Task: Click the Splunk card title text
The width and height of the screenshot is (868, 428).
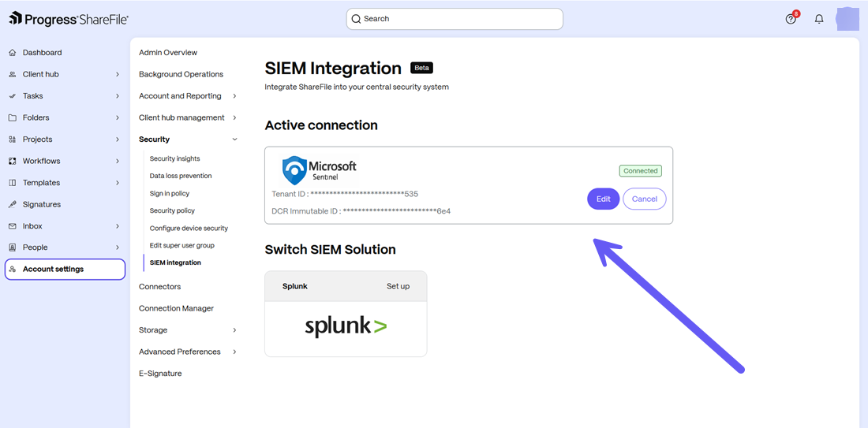Action: click(295, 286)
